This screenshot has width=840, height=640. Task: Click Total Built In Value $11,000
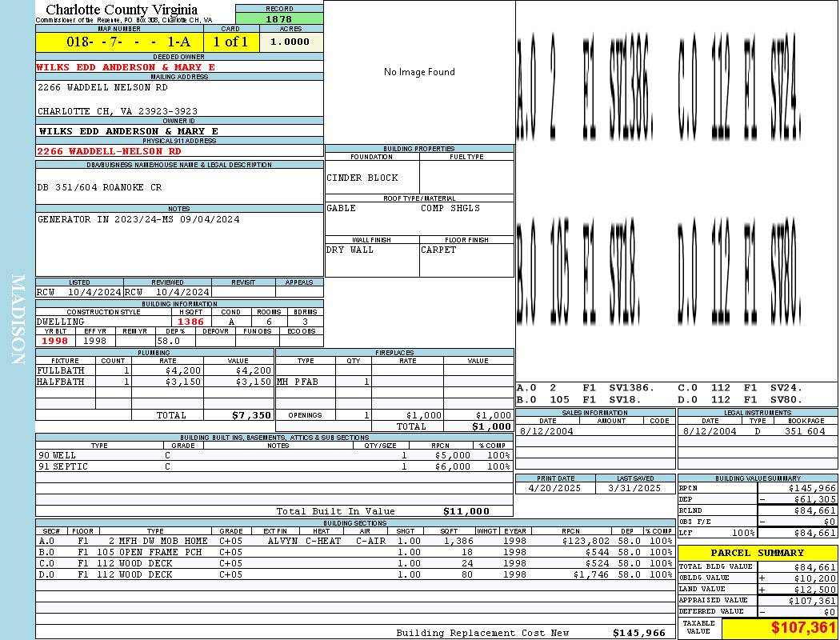tap(466, 511)
